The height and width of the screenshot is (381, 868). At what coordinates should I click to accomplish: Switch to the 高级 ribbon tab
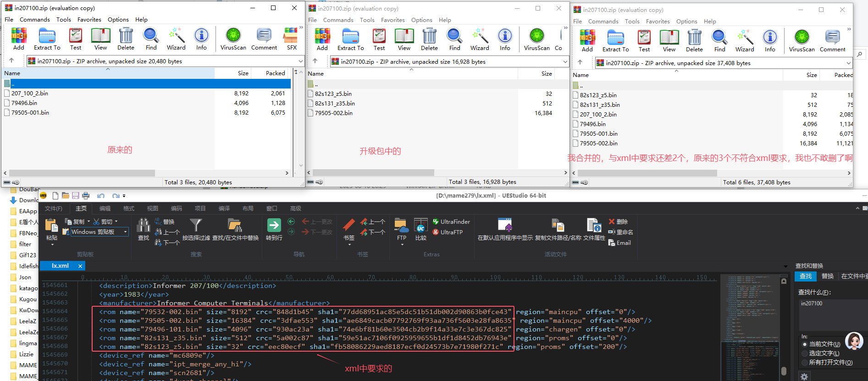[x=296, y=209]
